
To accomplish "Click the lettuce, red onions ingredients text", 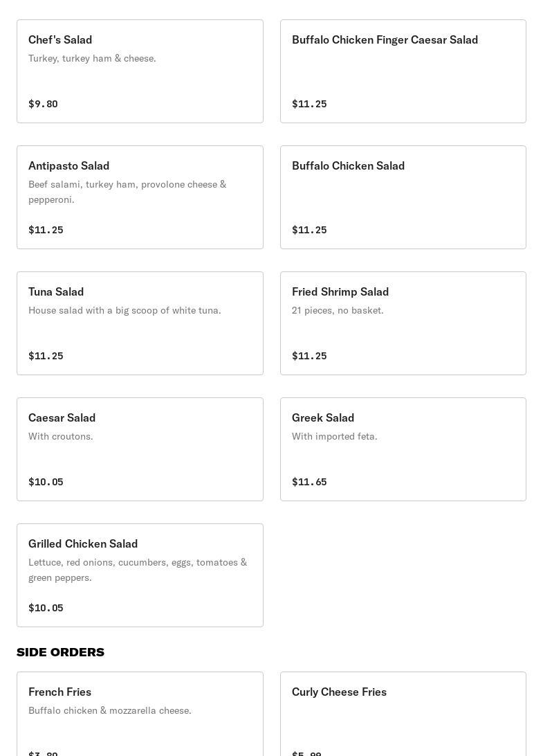I will (x=138, y=570).
